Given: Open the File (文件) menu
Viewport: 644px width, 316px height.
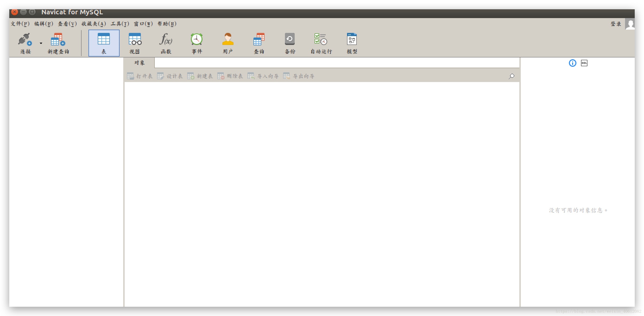Looking at the screenshot, I should [x=20, y=24].
